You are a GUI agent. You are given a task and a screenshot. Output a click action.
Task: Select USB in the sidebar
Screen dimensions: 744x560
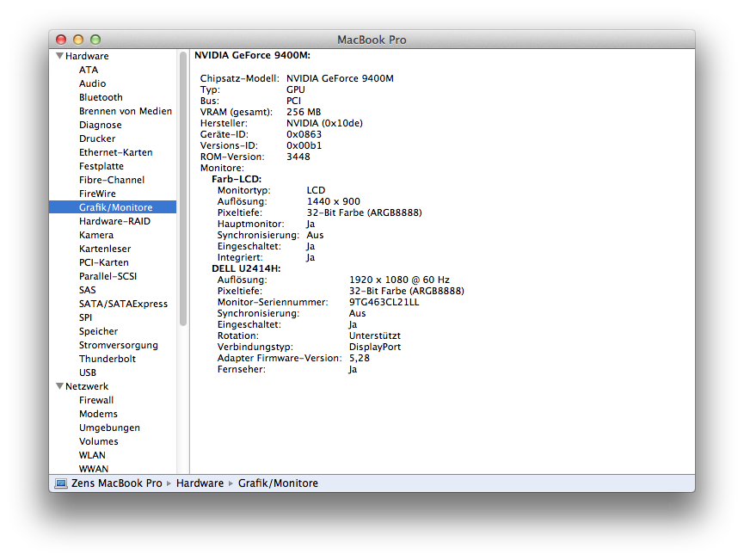pos(88,372)
